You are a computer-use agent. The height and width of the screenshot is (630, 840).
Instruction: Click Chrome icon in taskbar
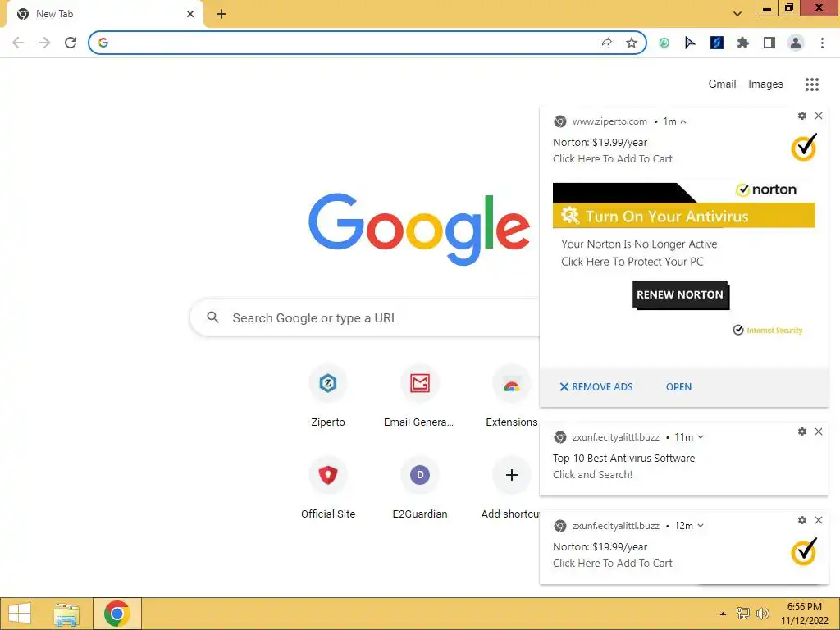tap(117, 614)
